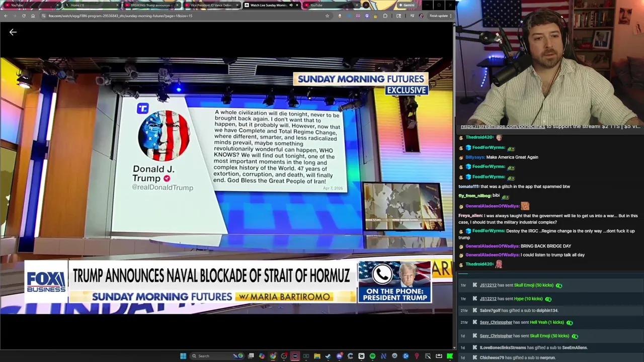Switch to the Vice President JD Vance tab
The height and width of the screenshot is (362, 644).
click(x=211, y=5)
